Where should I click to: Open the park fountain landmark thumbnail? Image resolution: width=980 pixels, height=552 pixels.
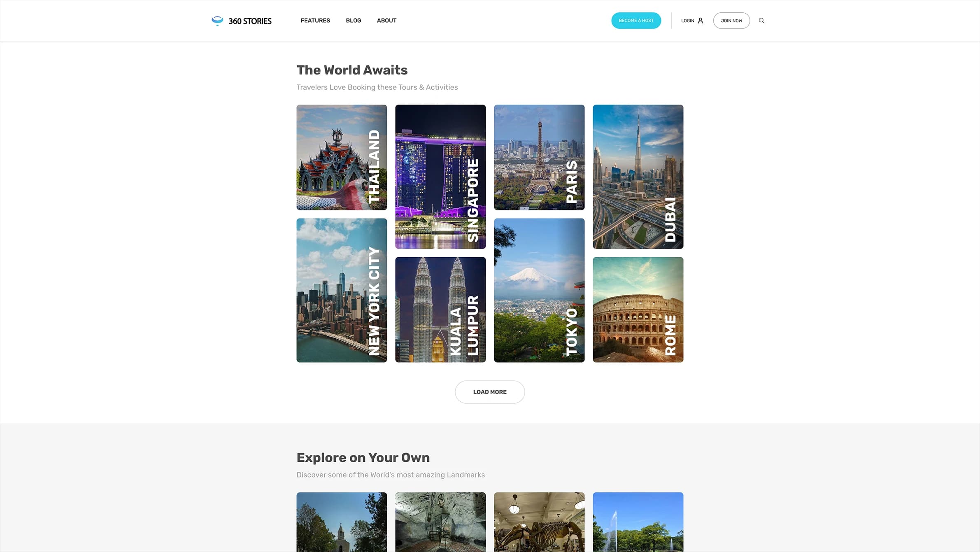click(638, 522)
